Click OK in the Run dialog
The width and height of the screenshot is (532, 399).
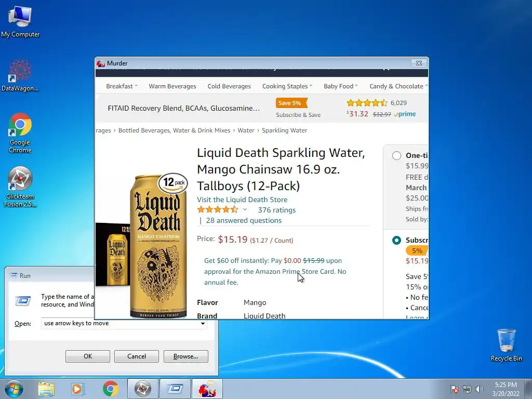coord(87,356)
